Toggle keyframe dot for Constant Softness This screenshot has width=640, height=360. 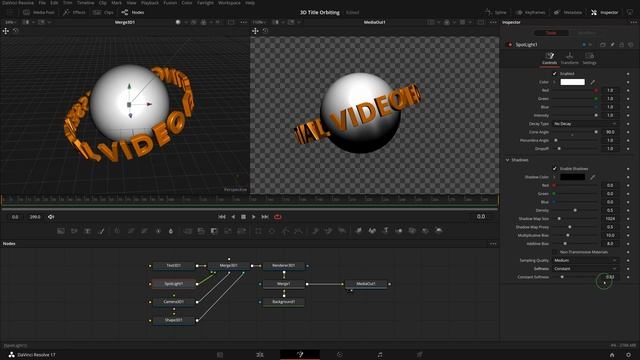click(628, 277)
